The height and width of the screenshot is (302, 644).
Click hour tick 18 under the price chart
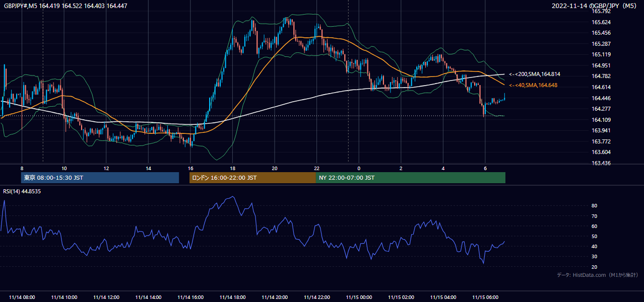click(232, 168)
